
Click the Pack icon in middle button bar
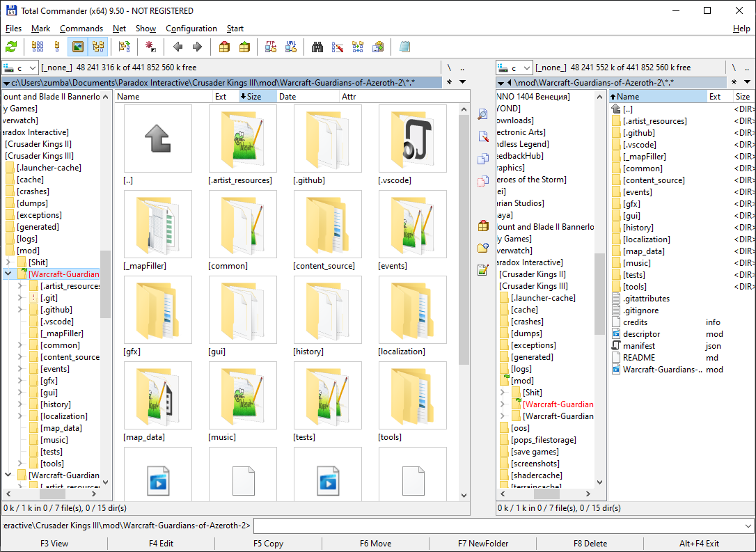point(482,225)
